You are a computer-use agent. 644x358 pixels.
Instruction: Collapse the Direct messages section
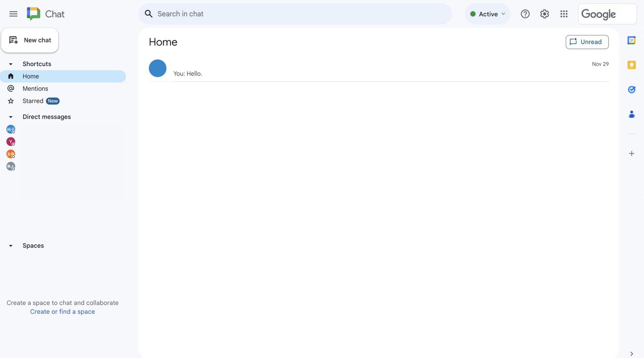point(11,117)
